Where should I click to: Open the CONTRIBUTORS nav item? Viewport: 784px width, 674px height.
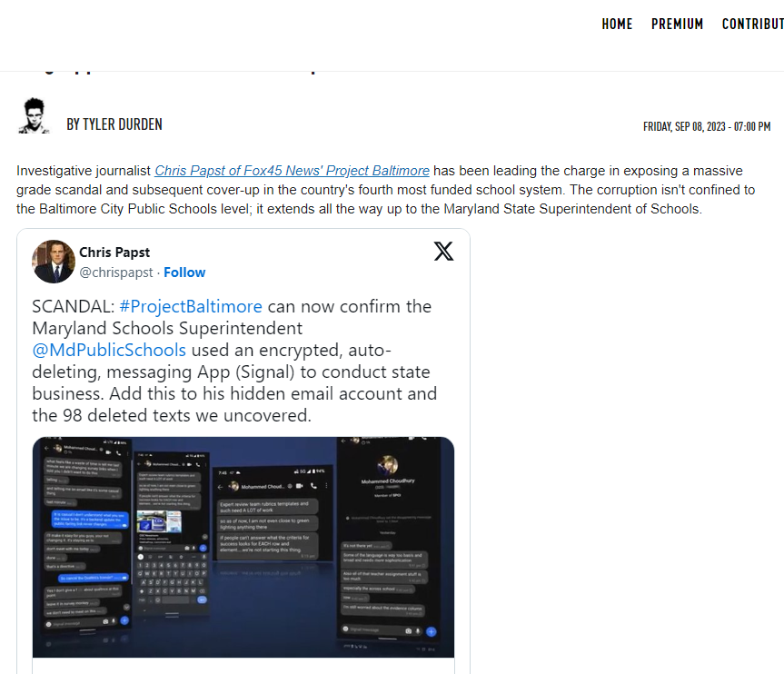click(x=752, y=24)
